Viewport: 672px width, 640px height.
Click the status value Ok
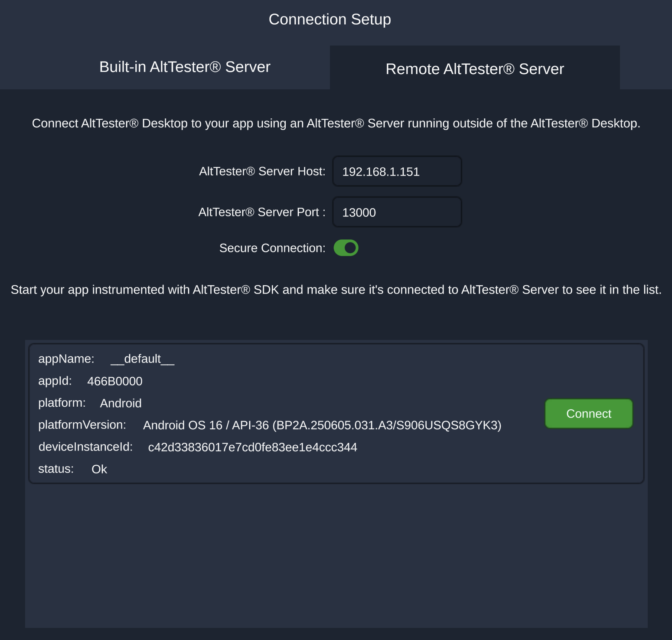pos(99,469)
